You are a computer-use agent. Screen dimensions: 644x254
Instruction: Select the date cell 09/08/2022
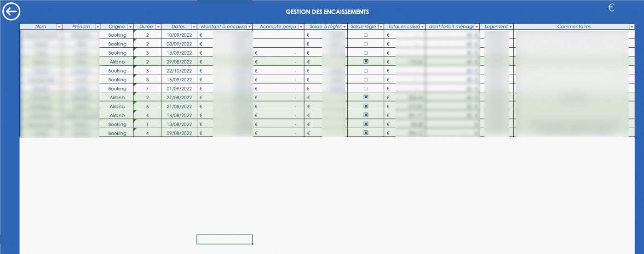(x=179, y=133)
